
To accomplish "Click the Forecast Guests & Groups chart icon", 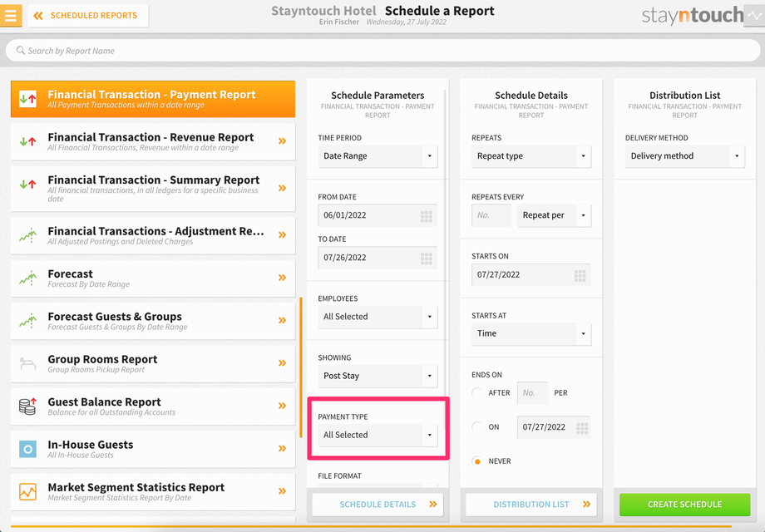I will (x=27, y=321).
